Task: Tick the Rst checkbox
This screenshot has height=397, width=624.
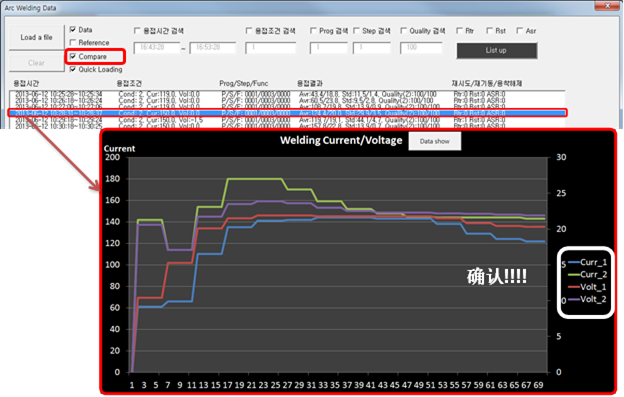Action: tap(489, 31)
